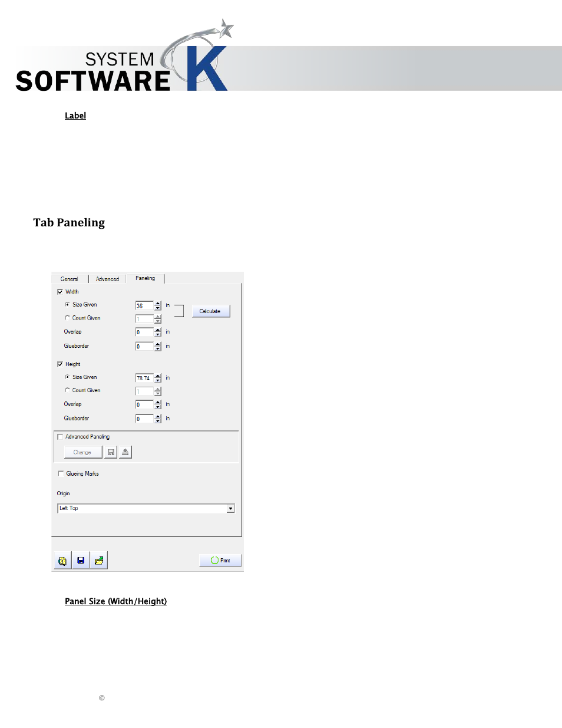
Task: Enable the Glueing Marks checkbox
Action: click(61, 473)
